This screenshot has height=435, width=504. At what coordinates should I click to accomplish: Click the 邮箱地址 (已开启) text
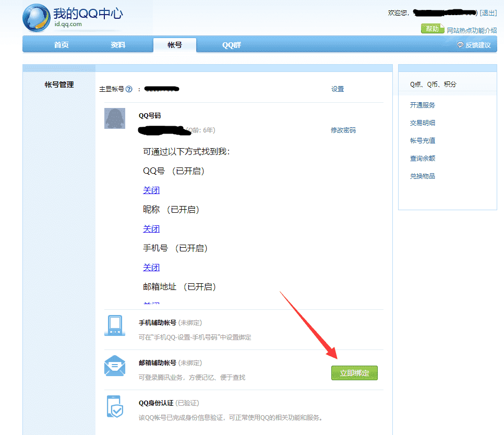coord(179,286)
